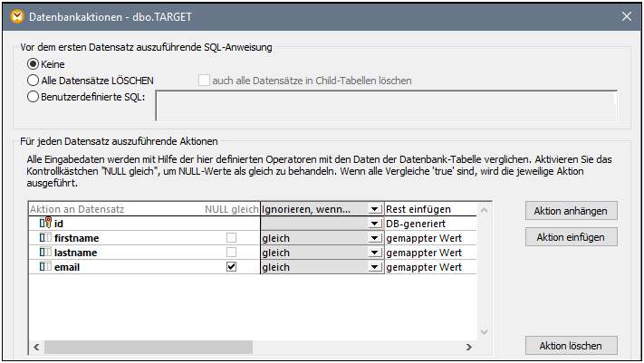Click the horizontal scrollbar thumb
644x363 pixels.
click(149, 347)
